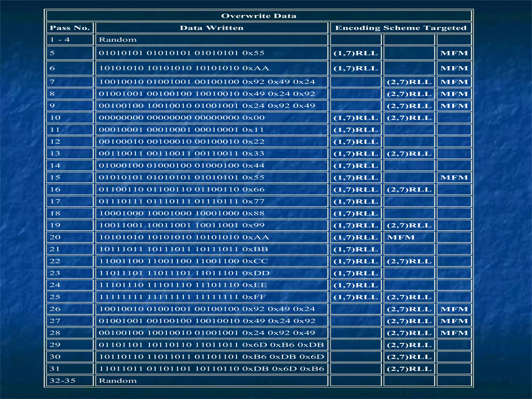Click pass number cell '19'
The image size is (532, 399).
pyautogui.click(x=70, y=225)
